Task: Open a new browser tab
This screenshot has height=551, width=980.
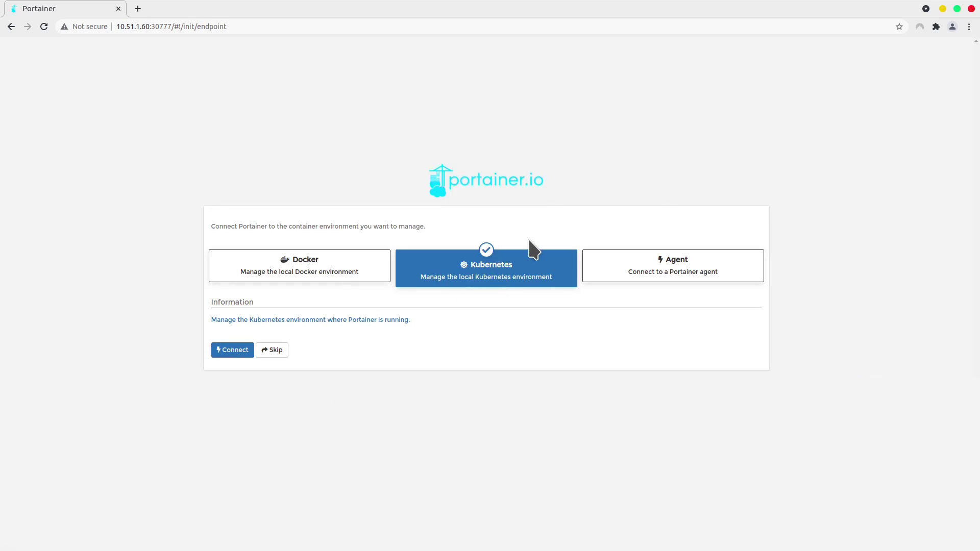Action: (138, 9)
